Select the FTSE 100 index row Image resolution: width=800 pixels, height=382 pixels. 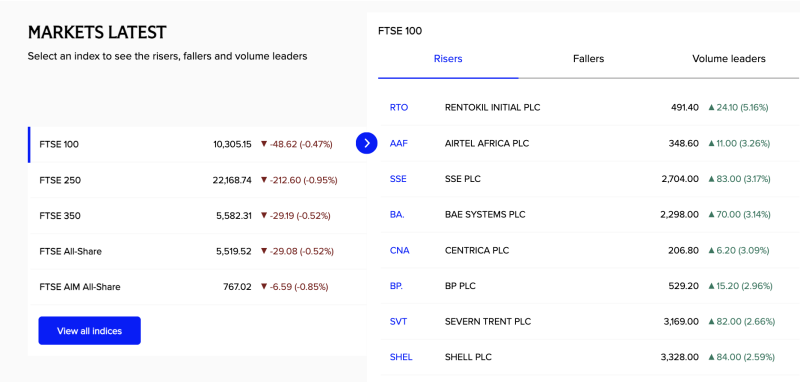pyautogui.click(x=197, y=144)
